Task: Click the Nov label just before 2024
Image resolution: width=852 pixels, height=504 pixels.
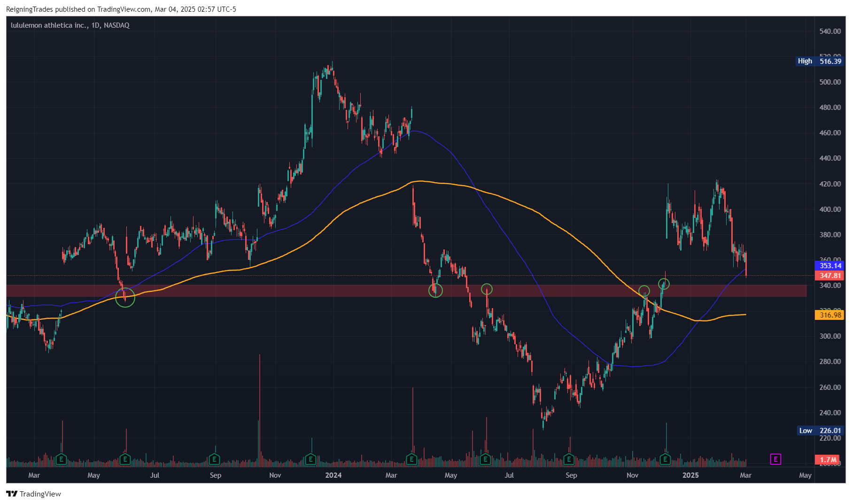Action: [x=275, y=475]
